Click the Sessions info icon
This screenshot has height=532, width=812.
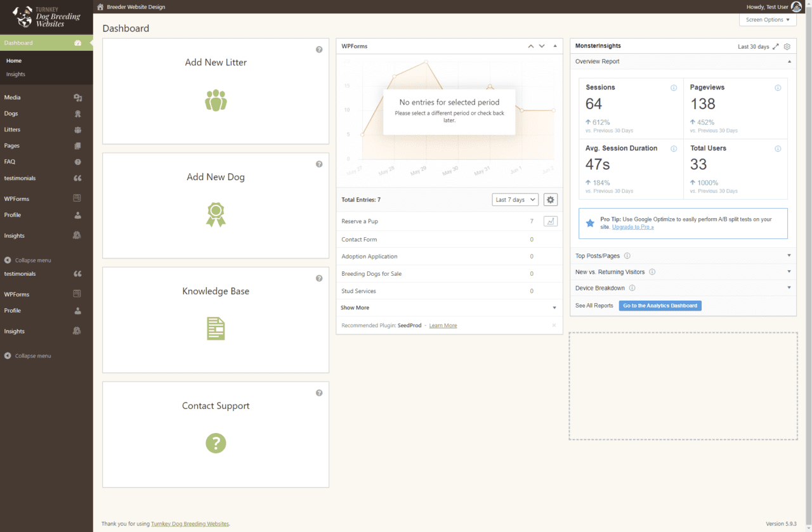point(674,88)
